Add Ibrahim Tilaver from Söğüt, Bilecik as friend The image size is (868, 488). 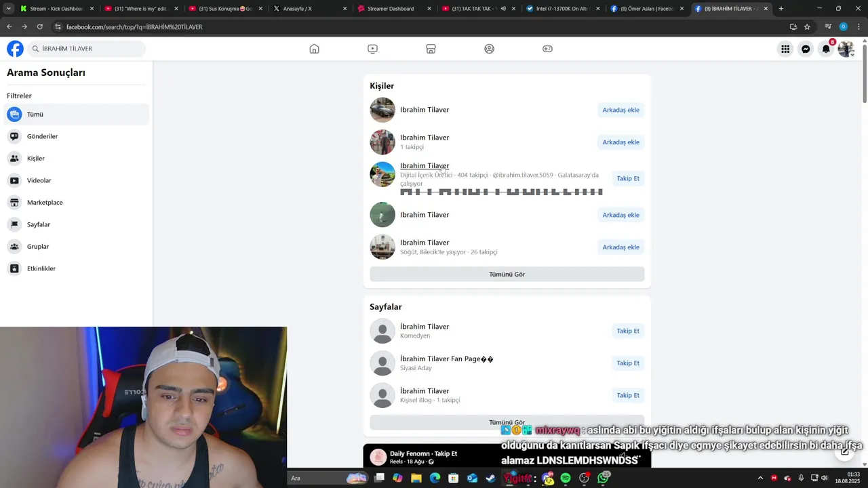point(620,247)
